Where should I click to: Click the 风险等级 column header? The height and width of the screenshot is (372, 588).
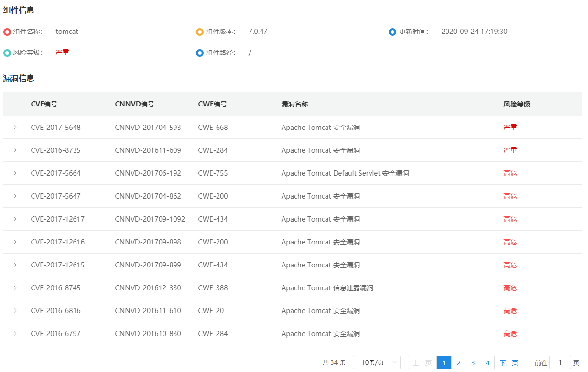tap(517, 104)
